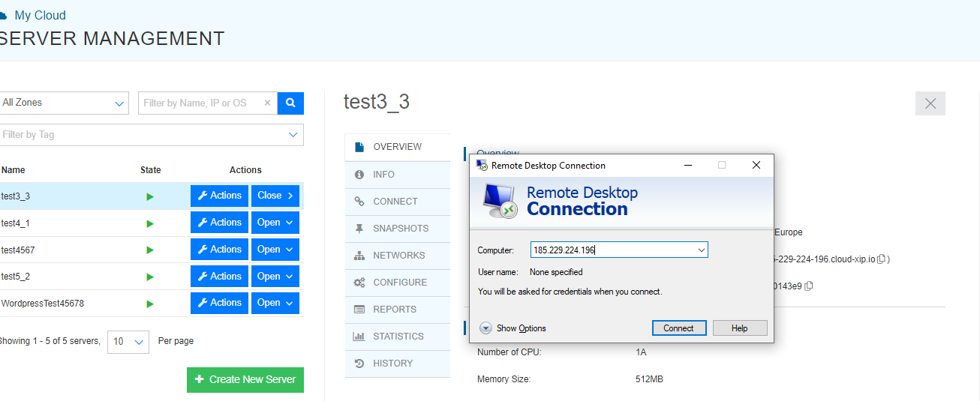
Task: Close test3_3 panel with gray X
Action: (930, 103)
